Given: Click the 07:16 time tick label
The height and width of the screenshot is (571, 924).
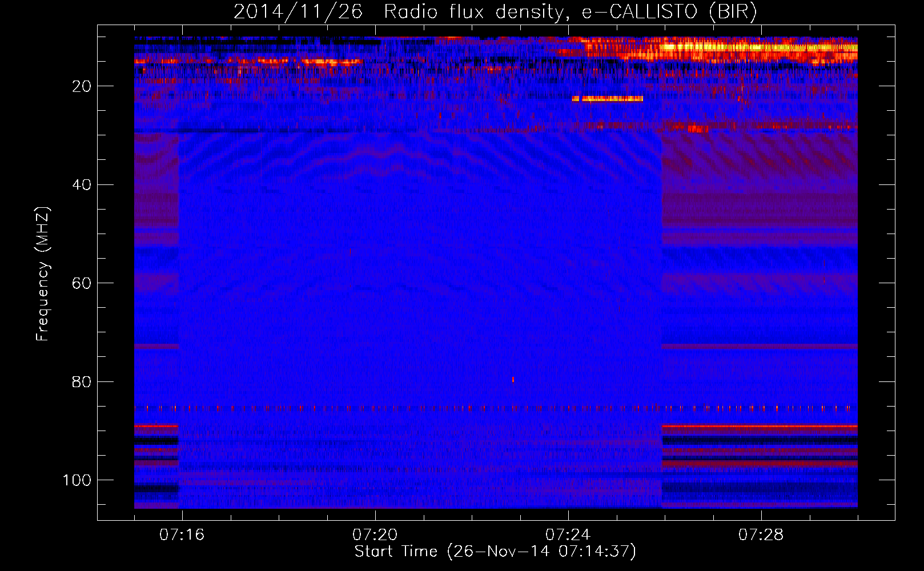Looking at the screenshot, I should 182,535.
